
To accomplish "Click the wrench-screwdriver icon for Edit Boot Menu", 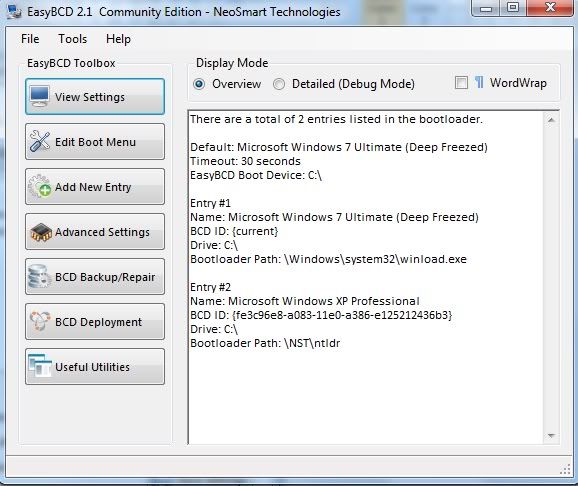I will click(x=40, y=141).
